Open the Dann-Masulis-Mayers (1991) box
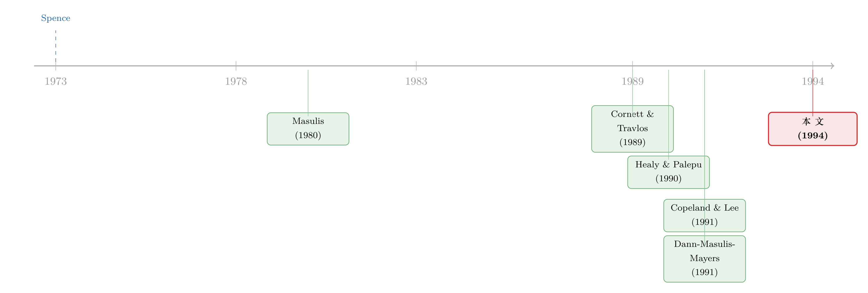This screenshot has width=868, height=293. (705, 259)
